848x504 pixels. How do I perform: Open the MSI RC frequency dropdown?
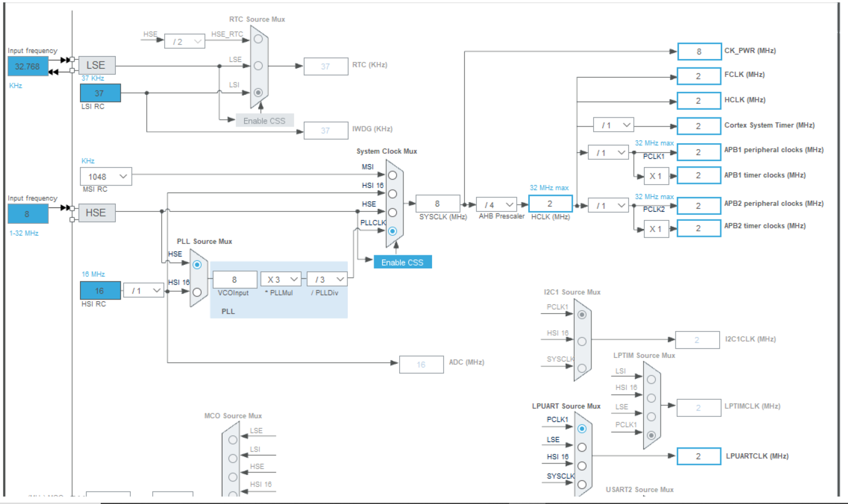(106, 176)
